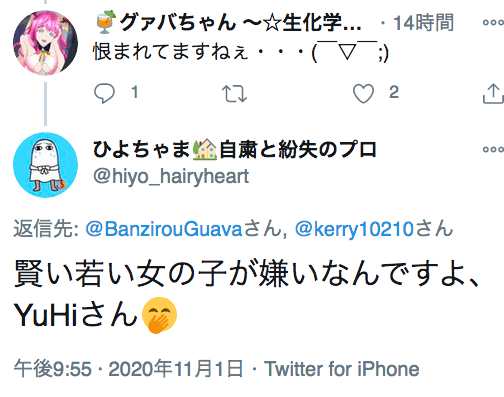Viewport: 504px width, 397px height.
Task: Click the グァバちゃん display name
Action: 228,23
